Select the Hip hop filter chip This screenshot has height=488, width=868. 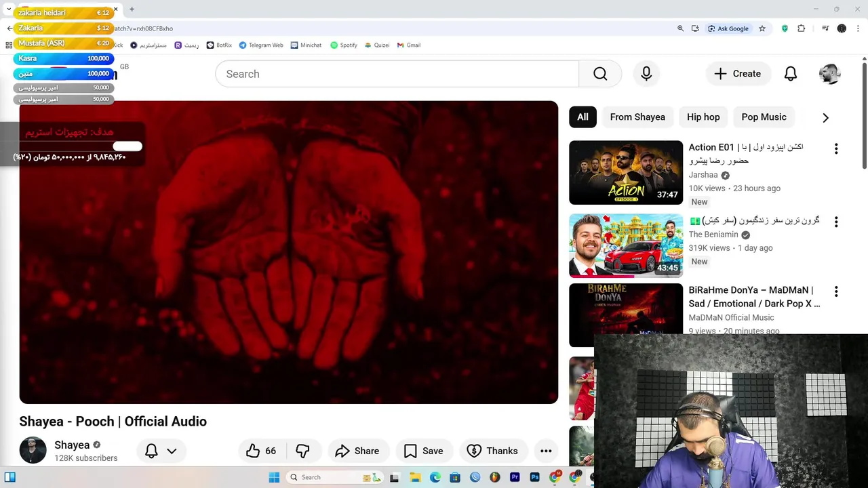click(703, 117)
